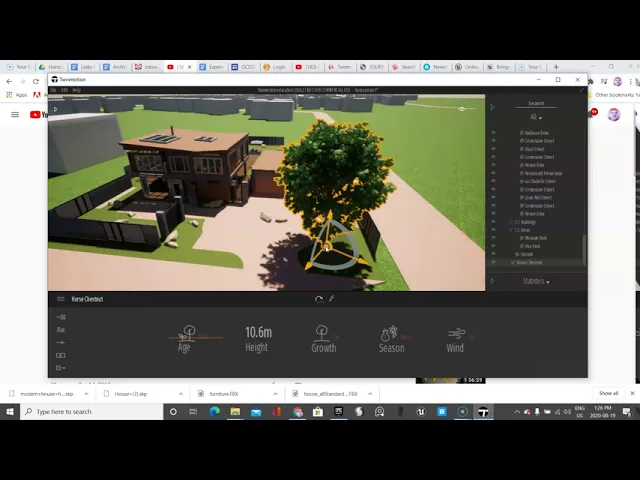Toggle visibility eye for Buildings folder
Screen dimensions: 640x480
tap(493, 222)
